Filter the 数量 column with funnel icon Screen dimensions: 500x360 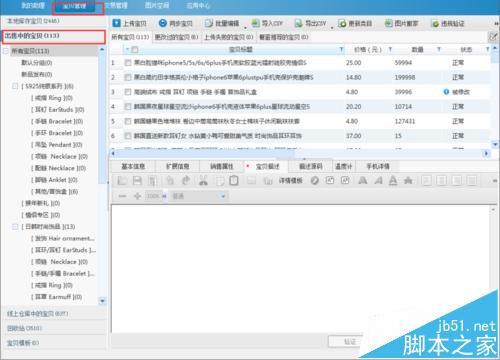pyautogui.click(x=439, y=49)
